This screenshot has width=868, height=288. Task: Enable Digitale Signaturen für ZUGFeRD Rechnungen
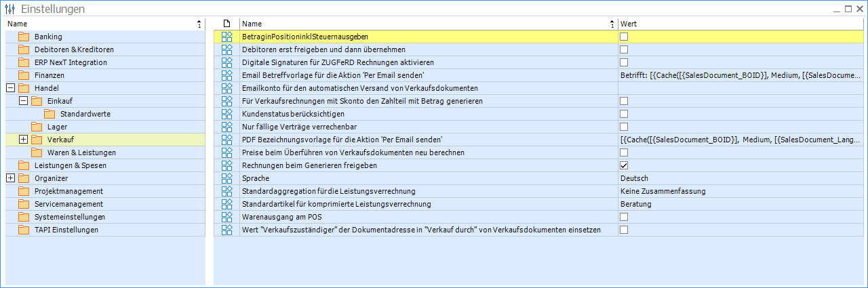(624, 62)
